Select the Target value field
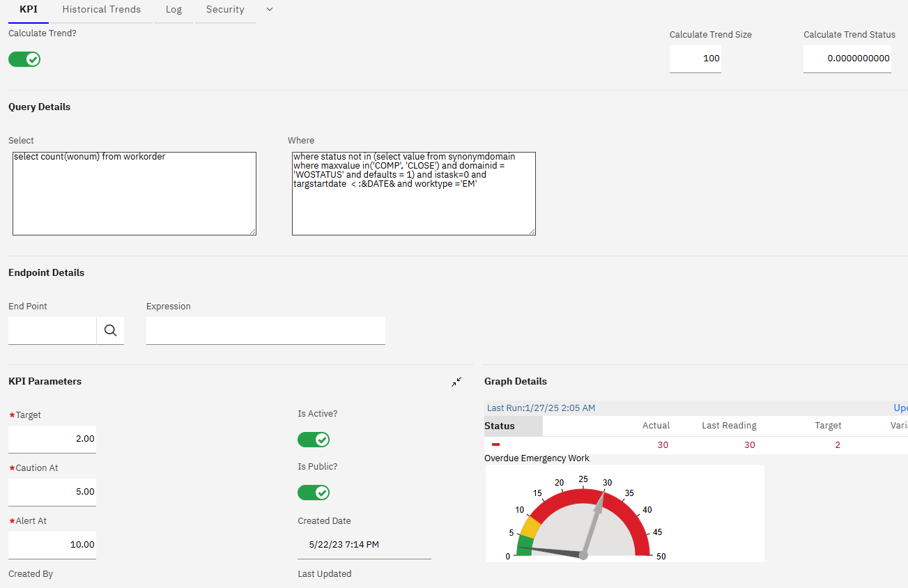908x588 pixels. click(x=52, y=438)
